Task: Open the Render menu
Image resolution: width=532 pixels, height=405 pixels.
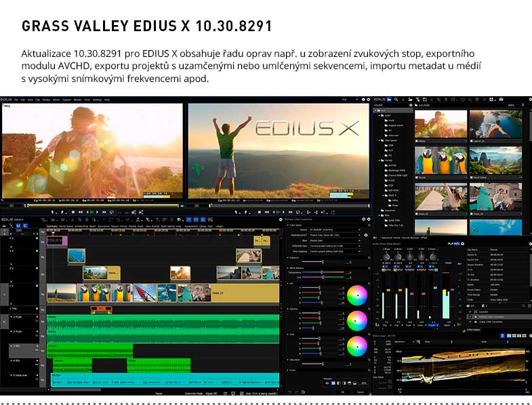Action: coord(78,100)
